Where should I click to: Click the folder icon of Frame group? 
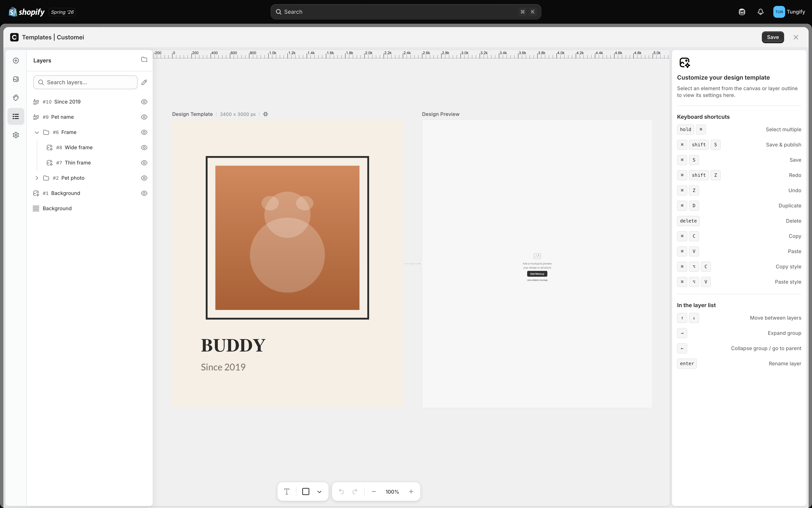(46, 132)
